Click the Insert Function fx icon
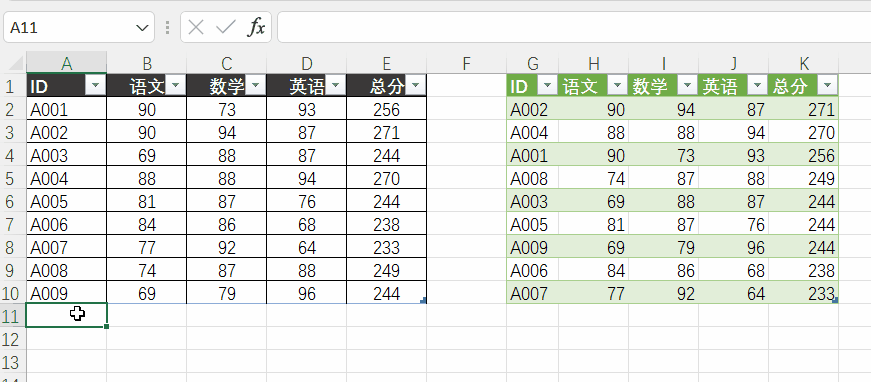Image resolution: width=871 pixels, height=382 pixels. tap(256, 27)
